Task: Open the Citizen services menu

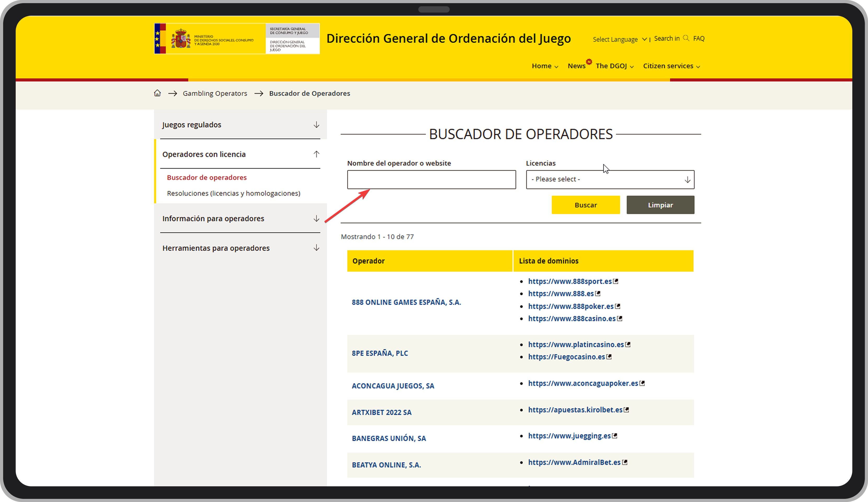Action: pyautogui.click(x=672, y=66)
